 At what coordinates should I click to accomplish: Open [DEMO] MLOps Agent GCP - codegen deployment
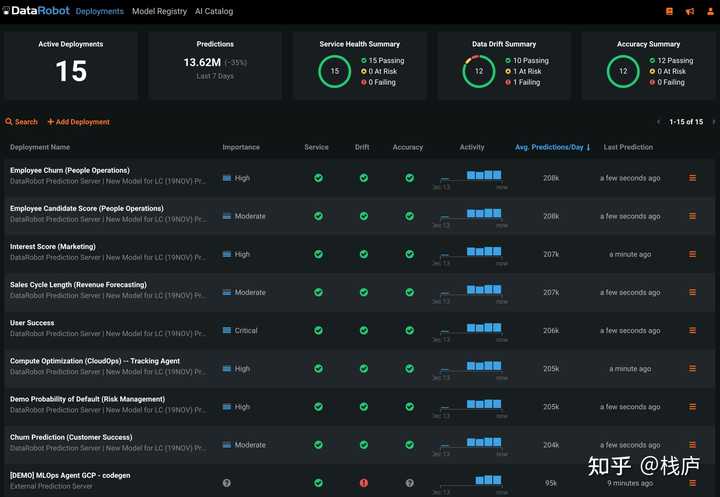(70, 475)
